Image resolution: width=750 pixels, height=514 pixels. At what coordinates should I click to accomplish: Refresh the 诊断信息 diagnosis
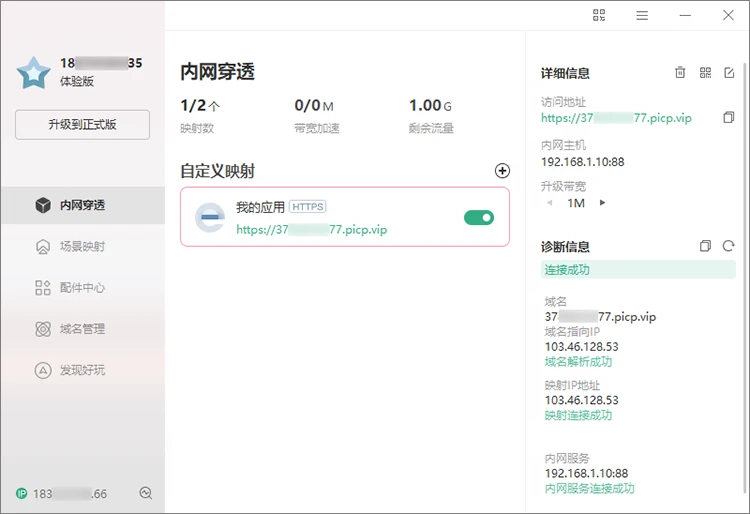coord(728,246)
